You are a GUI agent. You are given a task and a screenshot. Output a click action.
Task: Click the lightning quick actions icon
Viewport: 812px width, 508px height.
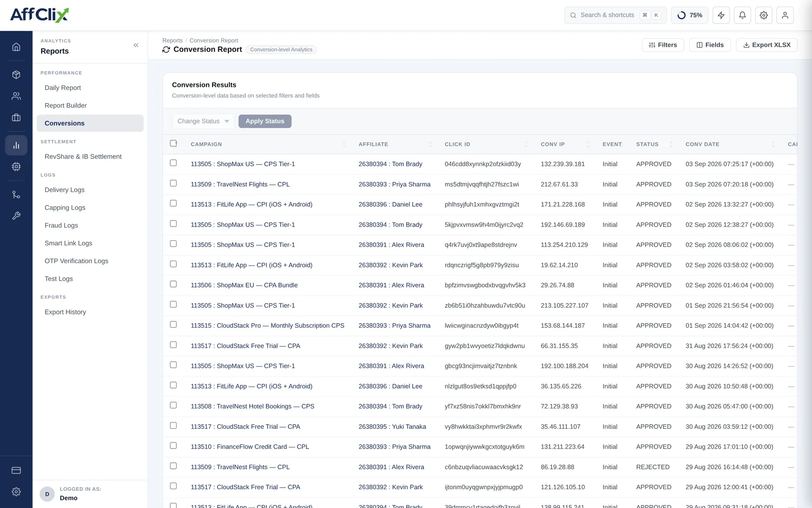click(x=721, y=15)
